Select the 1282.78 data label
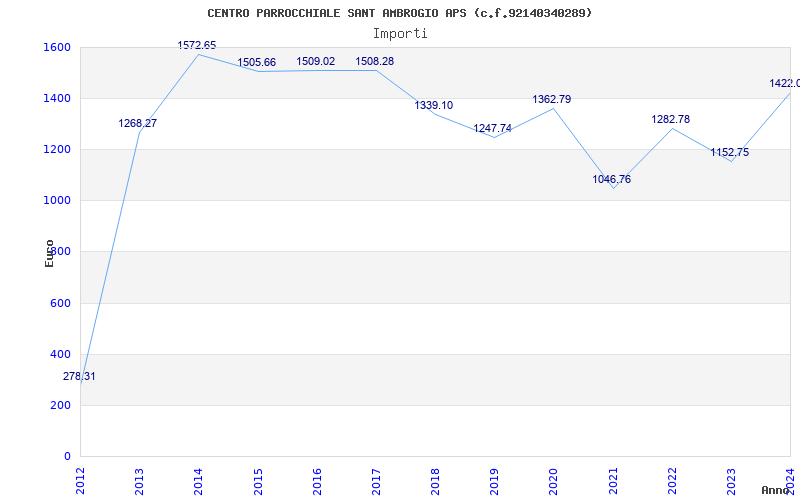This screenshot has height=500, width=800. pyautogui.click(x=671, y=119)
